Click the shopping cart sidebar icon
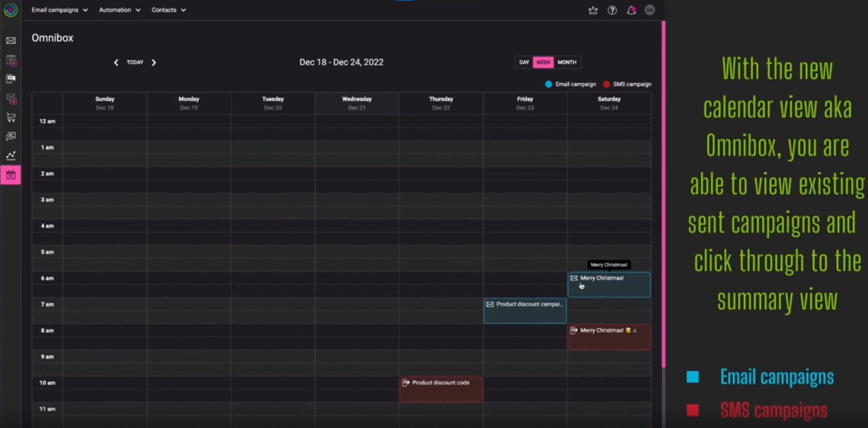Image resolution: width=868 pixels, height=428 pixels. pyautogui.click(x=11, y=118)
